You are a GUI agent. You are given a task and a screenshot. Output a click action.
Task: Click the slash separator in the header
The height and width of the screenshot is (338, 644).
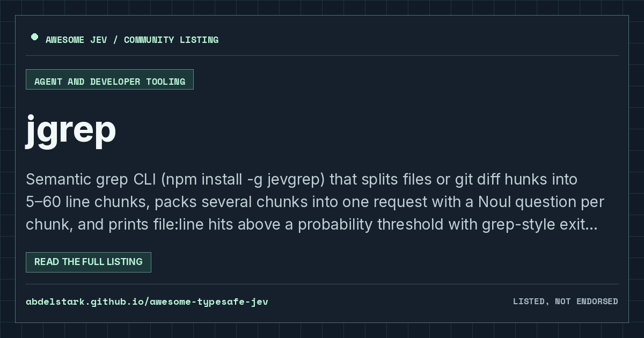(x=115, y=40)
